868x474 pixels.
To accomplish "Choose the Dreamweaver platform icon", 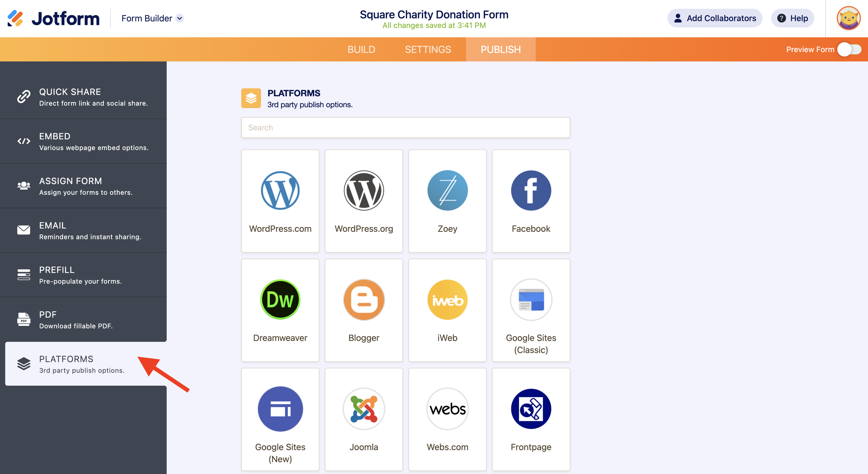I will (x=280, y=299).
